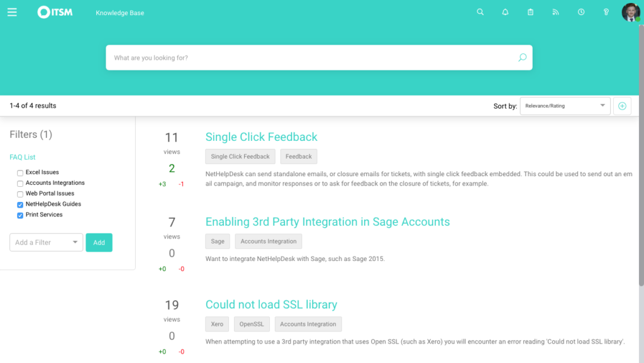Image resolution: width=644 pixels, height=363 pixels.
Task: Expand the Add a Filter dropdown
Action: point(47,242)
